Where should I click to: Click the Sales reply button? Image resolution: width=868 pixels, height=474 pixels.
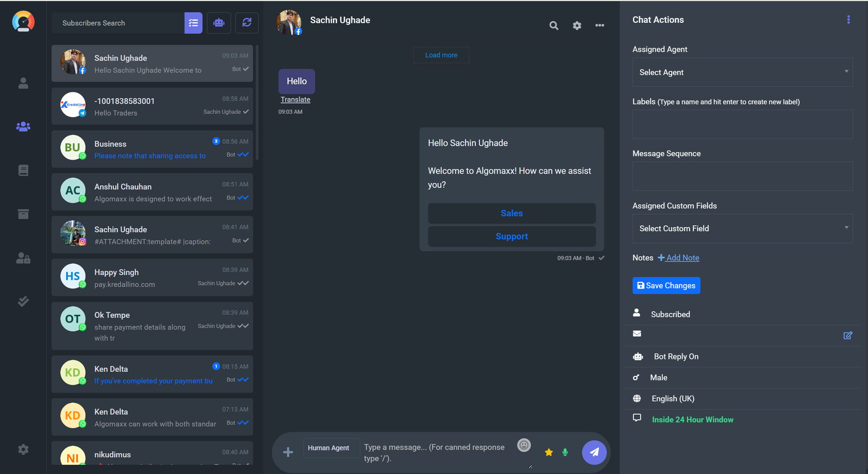[512, 213]
